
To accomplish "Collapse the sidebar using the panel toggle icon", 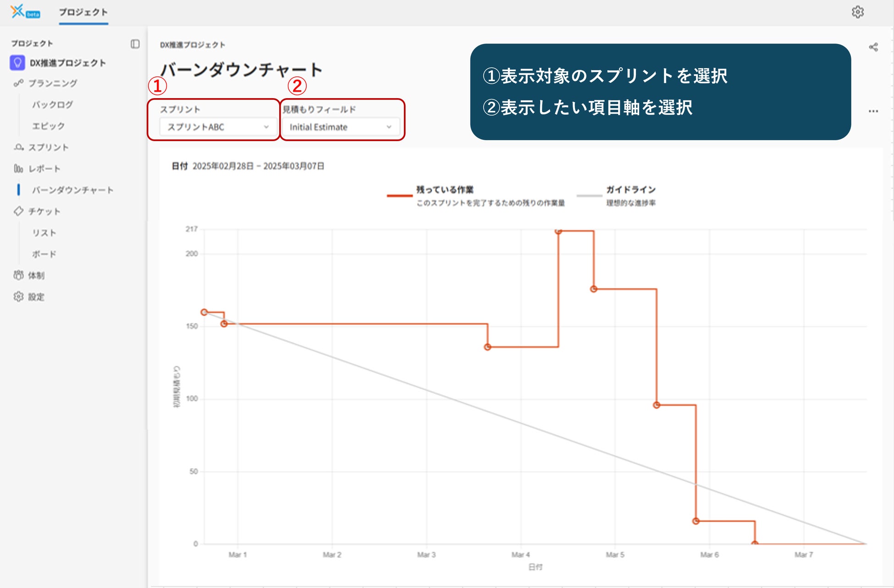I will click(135, 44).
